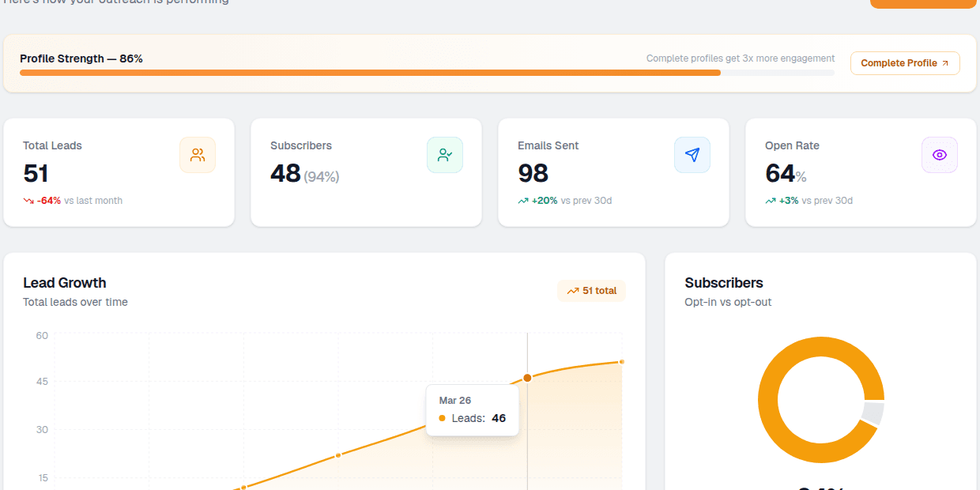Click the Emails Sent value 98

533,173
